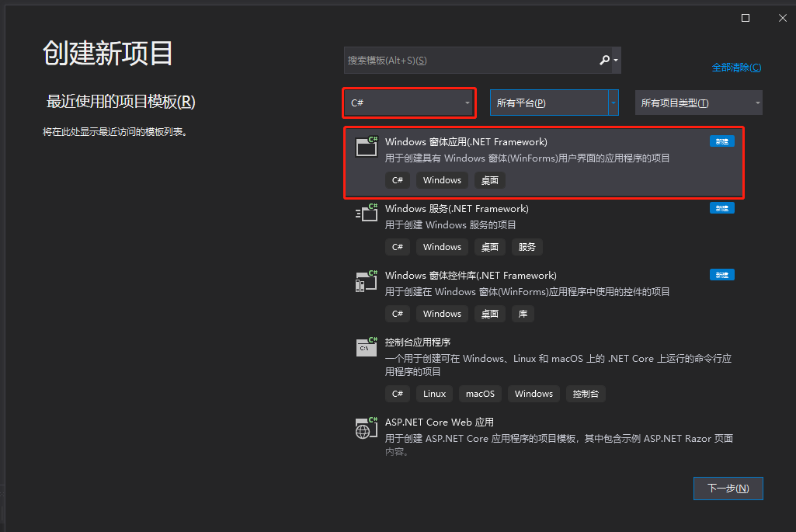Open the C# language filter dropdown

(x=410, y=103)
